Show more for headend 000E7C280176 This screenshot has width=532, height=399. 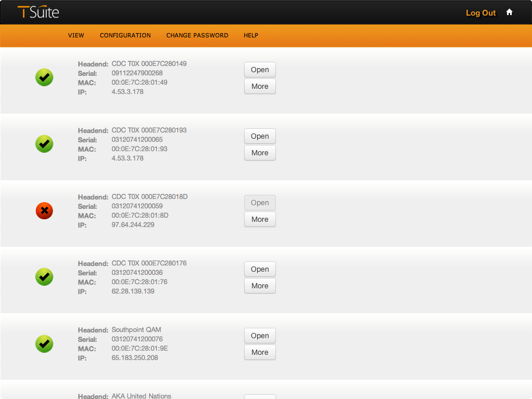pyautogui.click(x=260, y=286)
